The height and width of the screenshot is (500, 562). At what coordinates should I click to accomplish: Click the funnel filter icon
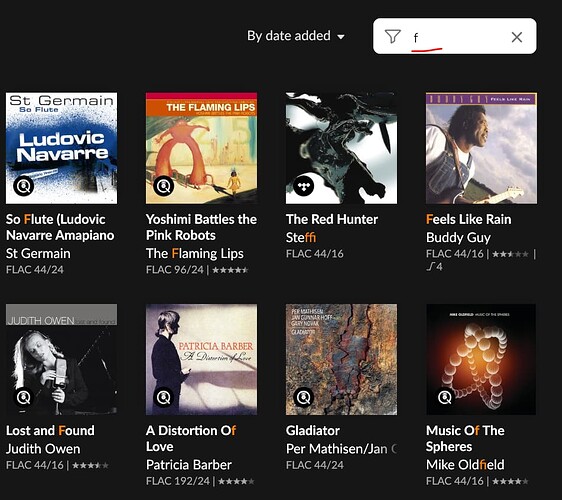click(392, 36)
